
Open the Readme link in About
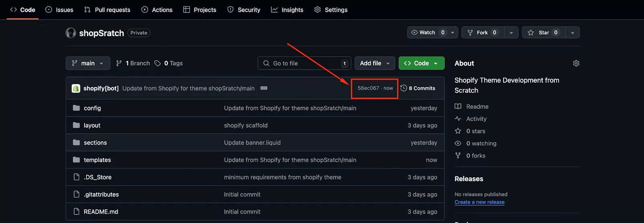(472, 106)
